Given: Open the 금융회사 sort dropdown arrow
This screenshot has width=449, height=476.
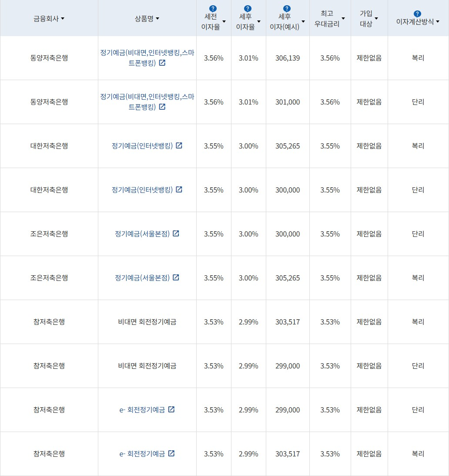Looking at the screenshot, I should click(x=64, y=19).
